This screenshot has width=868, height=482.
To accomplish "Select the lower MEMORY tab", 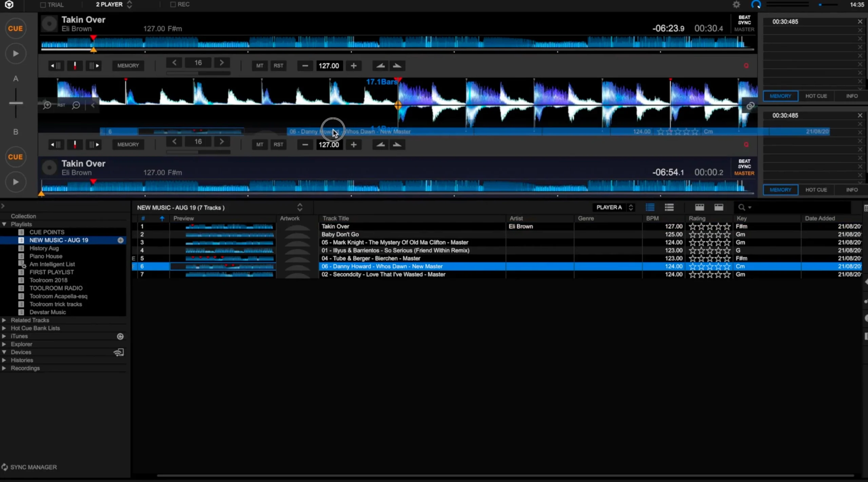I will (x=780, y=190).
